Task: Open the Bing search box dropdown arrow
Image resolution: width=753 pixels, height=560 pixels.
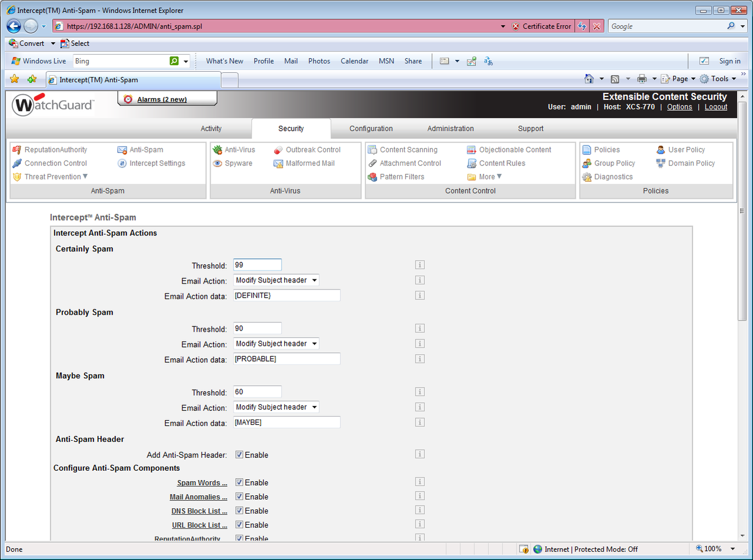Action: [x=186, y=61]
